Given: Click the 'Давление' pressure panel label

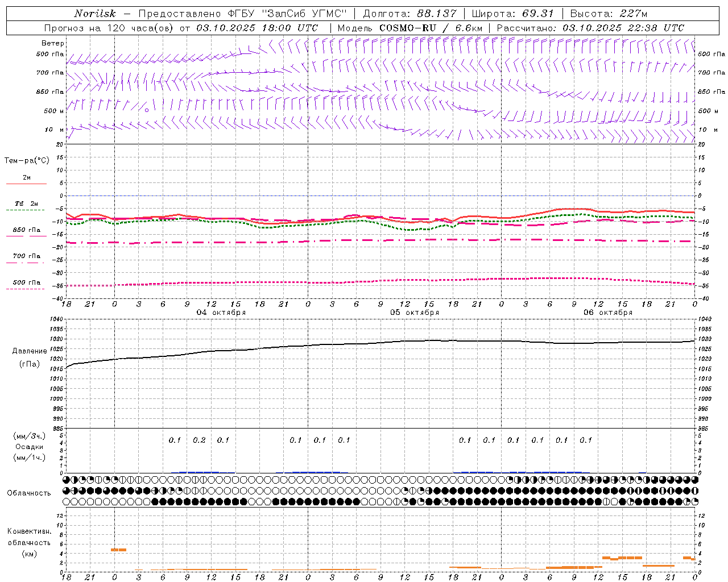Looking at the screenshot, I should [x=30, y=351].
